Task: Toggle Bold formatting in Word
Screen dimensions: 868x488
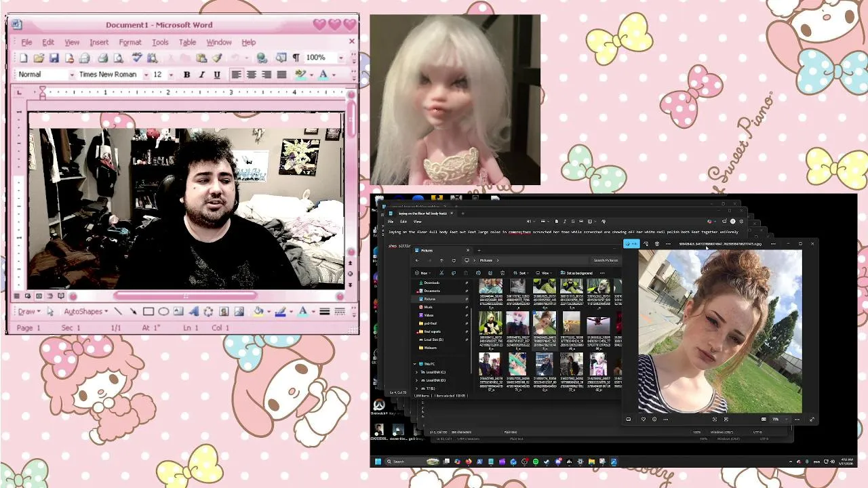Action: point(186,75)
